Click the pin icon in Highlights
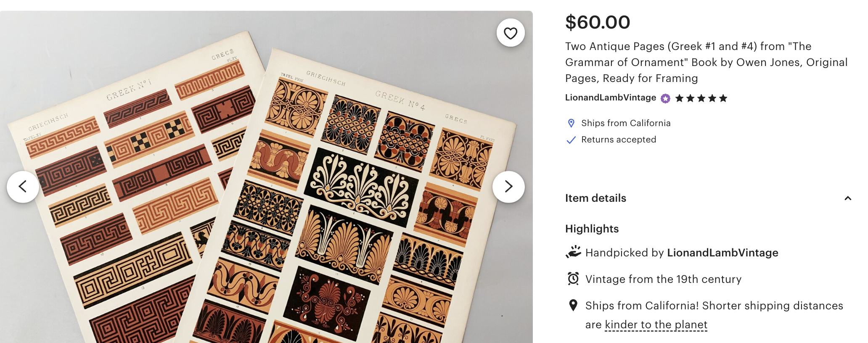Viewport: 868px width, 343px height. point(573,305)
